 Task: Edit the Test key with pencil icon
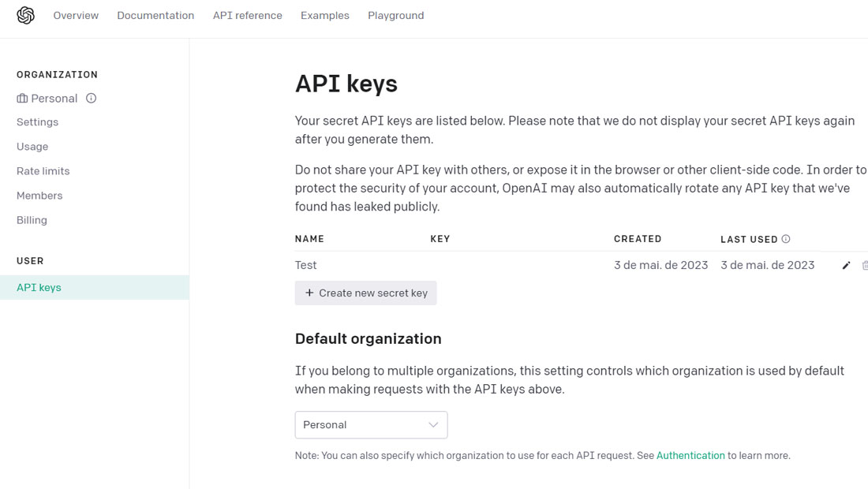[x=846, y=266]
